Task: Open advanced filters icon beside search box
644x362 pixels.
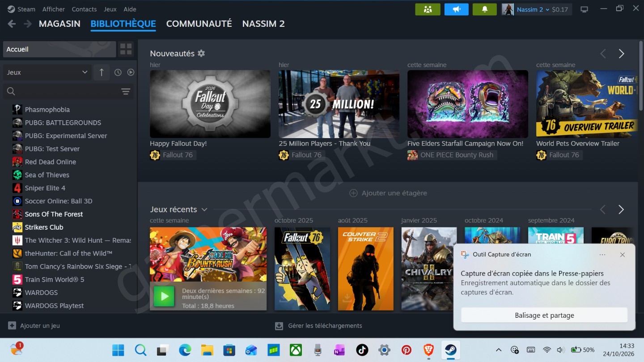Action: click(x=126, y=92)
